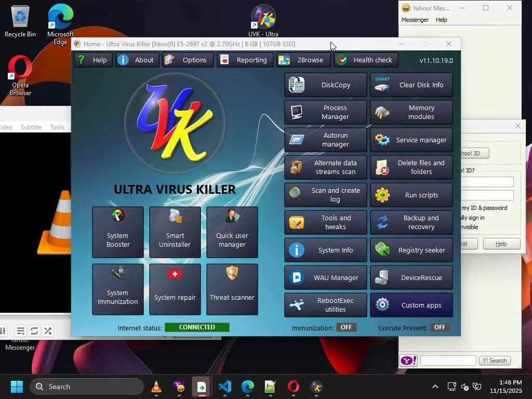This screenshot has width=532, height=399.
Task: Open UVK Options
Action: (188, 60)
